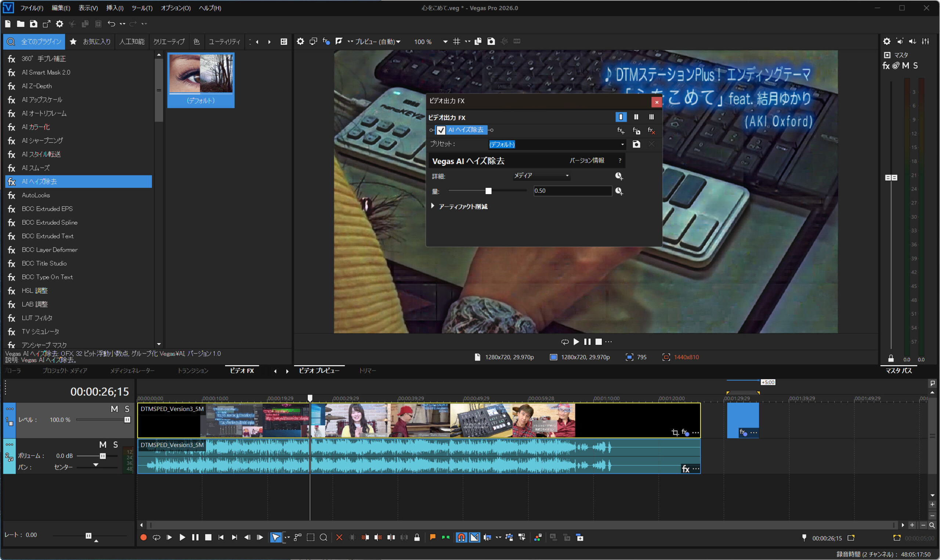Select the dashed-rectangle selection tool
The image size is (940, 560).
(x=310, y=537)
